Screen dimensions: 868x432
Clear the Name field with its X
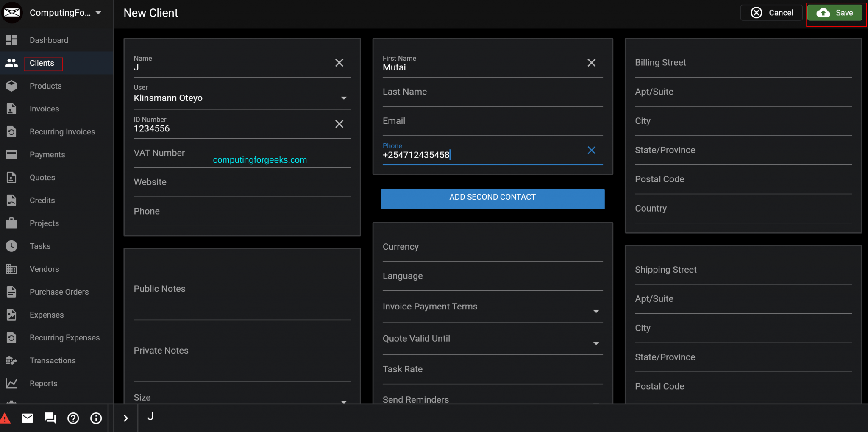[339, 63]
